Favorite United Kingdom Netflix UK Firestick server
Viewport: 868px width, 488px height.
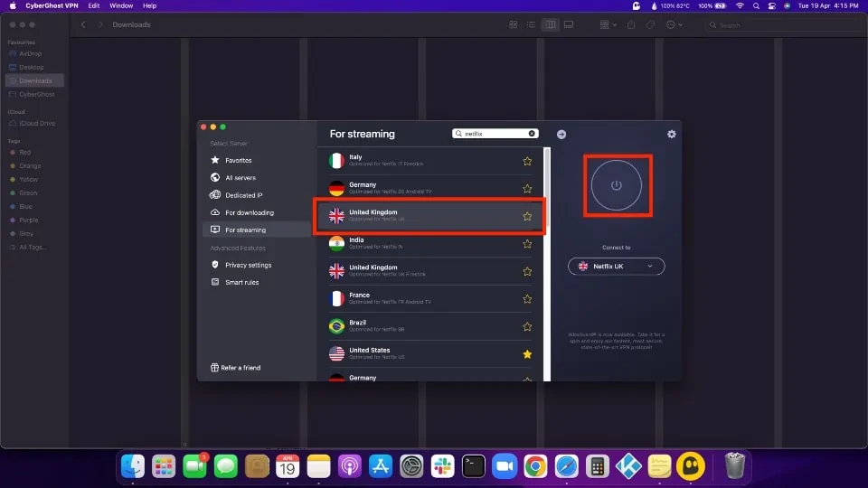(527, 272)
